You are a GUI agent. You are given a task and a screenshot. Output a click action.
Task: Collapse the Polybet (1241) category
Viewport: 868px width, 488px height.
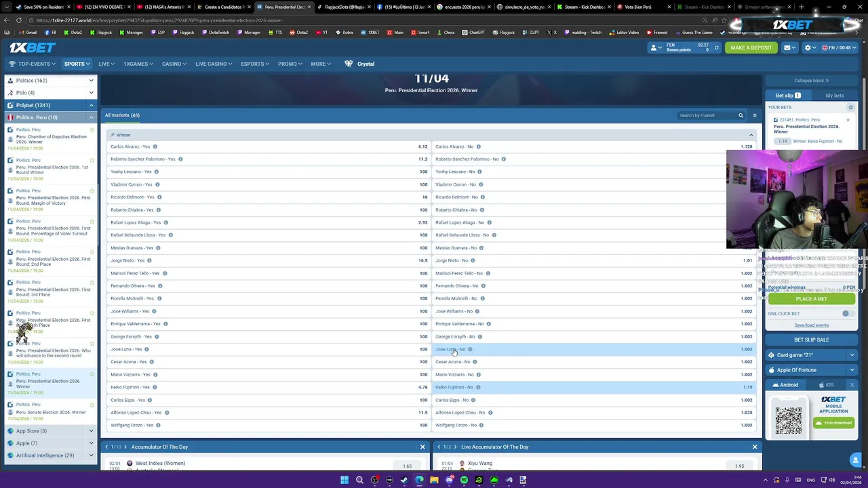(91, 105)
